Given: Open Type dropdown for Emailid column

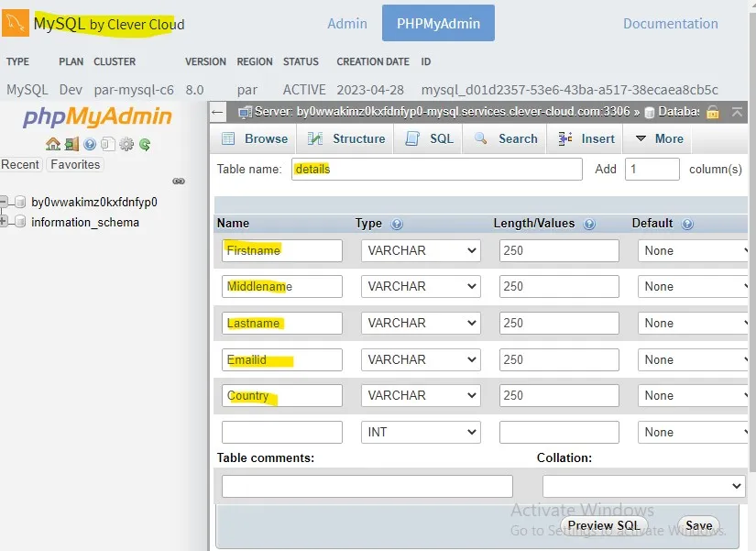Looking at the screenshot, I should (421, 359).
